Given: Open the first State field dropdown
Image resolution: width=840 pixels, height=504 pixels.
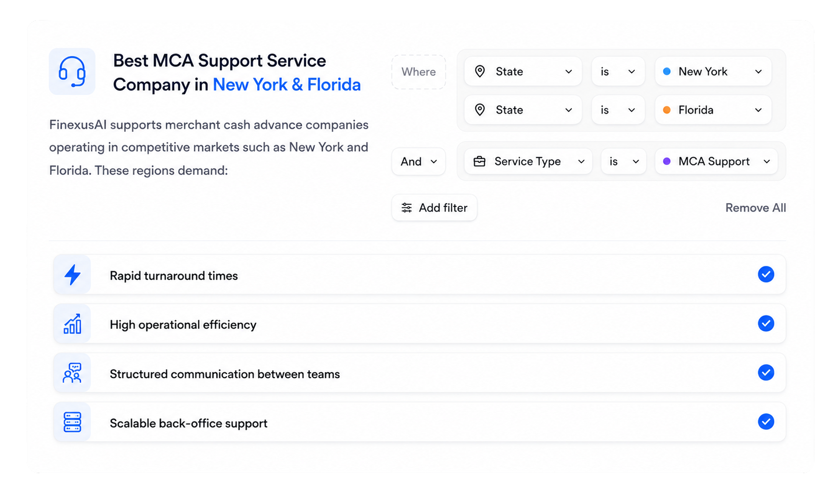Looking at the screenshot, I should 523,71.
